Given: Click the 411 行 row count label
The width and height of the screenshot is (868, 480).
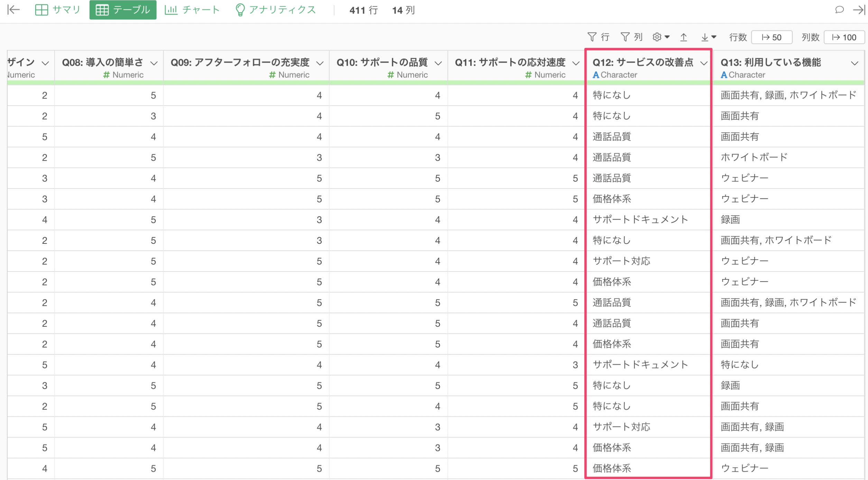Looking at the screenshot, I should [363, 10].
